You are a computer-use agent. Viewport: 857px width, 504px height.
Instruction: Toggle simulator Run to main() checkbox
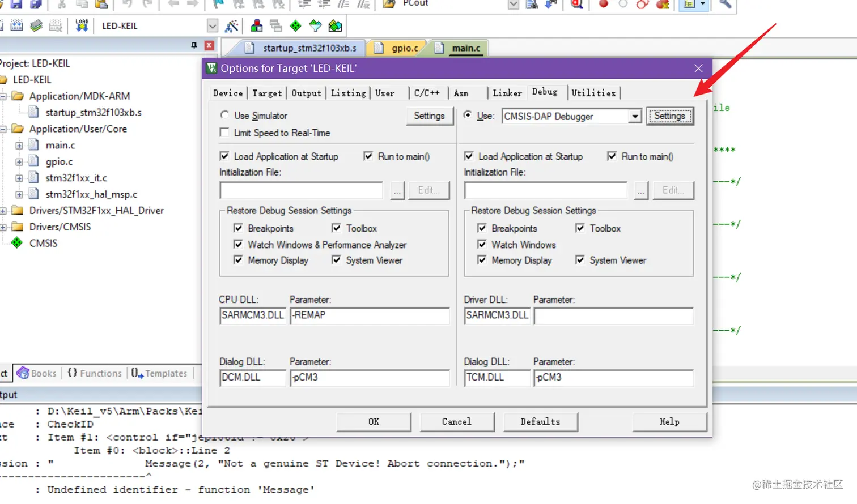(368, 156)
